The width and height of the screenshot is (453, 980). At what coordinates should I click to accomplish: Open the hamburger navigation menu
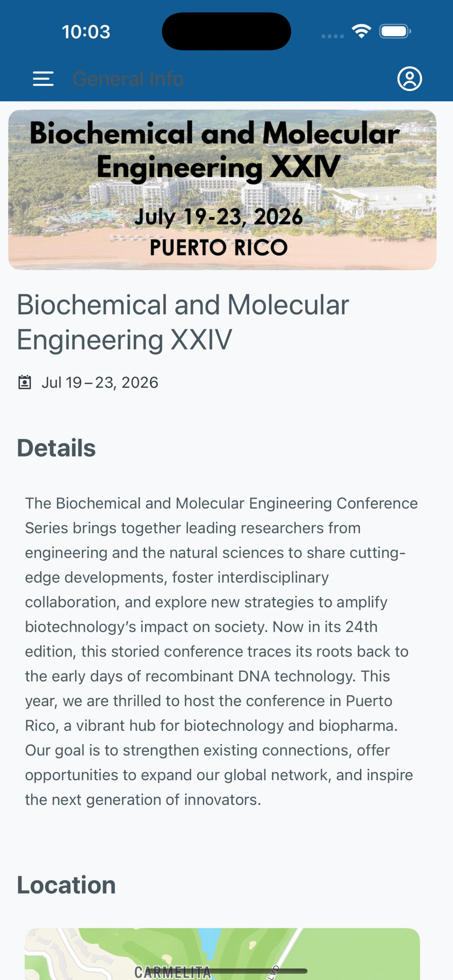coord(43,79)
